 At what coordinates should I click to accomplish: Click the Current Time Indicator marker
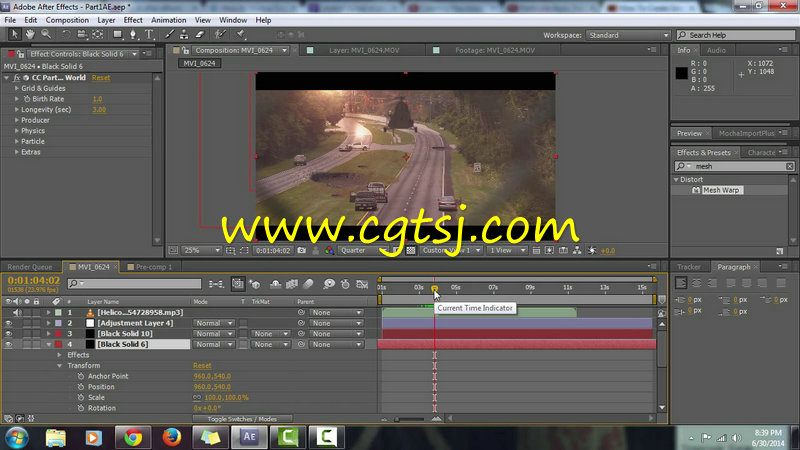pyautogui.click(x=434, y=289)
